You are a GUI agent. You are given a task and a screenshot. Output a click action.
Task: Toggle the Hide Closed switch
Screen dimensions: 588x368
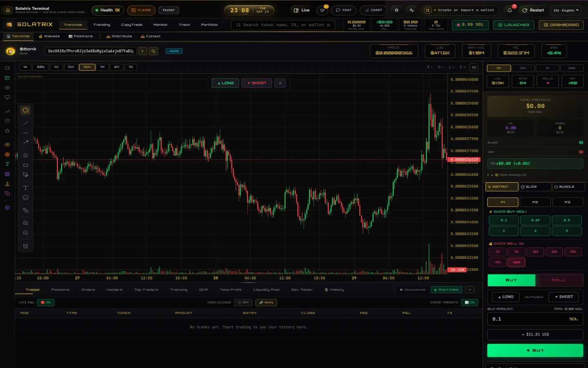(243, 303)
